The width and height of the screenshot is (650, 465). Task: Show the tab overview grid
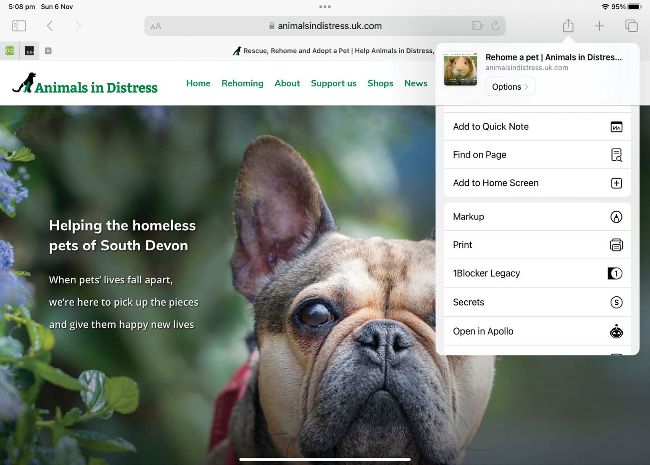pos(631,25)
